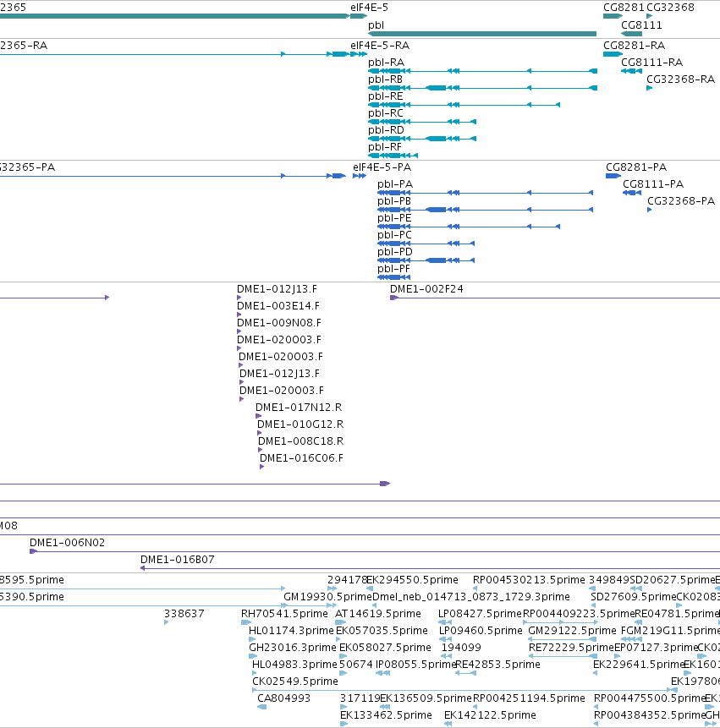Click the CG32368-PA label

coord(680,201)
